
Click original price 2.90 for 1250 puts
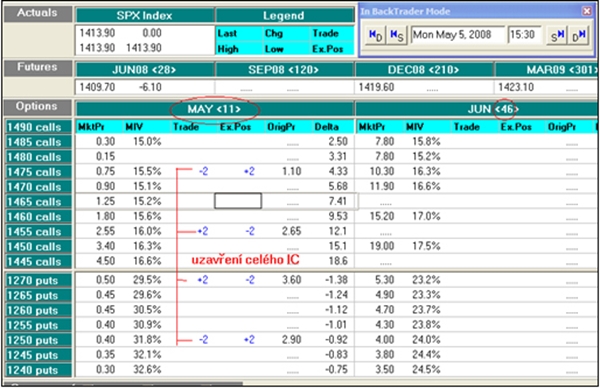pyautogui.click(x=292, y=340)
